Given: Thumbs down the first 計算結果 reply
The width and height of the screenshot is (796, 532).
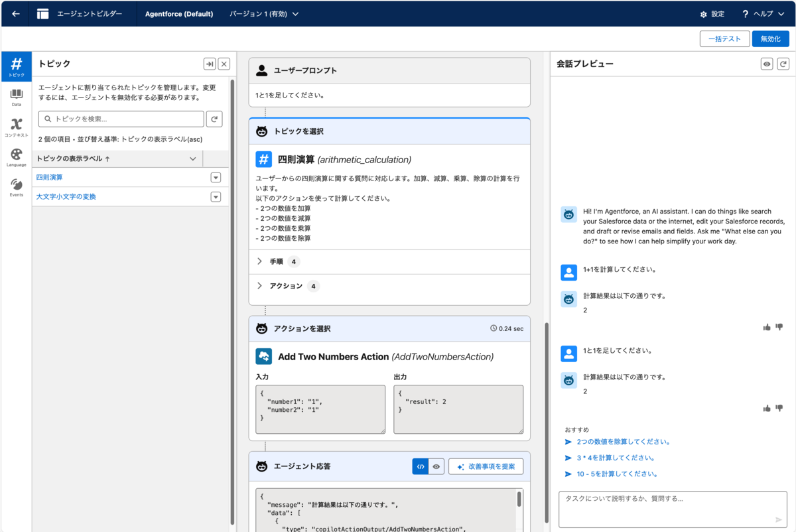Looking at the screenshot, I should [779, 327].
